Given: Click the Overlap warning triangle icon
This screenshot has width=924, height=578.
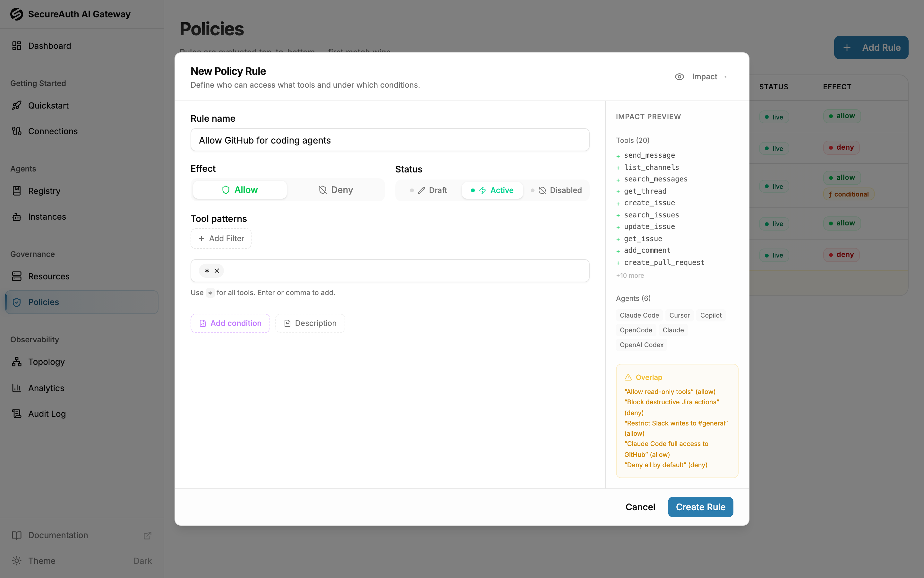Looking at the screenshot, I should pos(628,377).
